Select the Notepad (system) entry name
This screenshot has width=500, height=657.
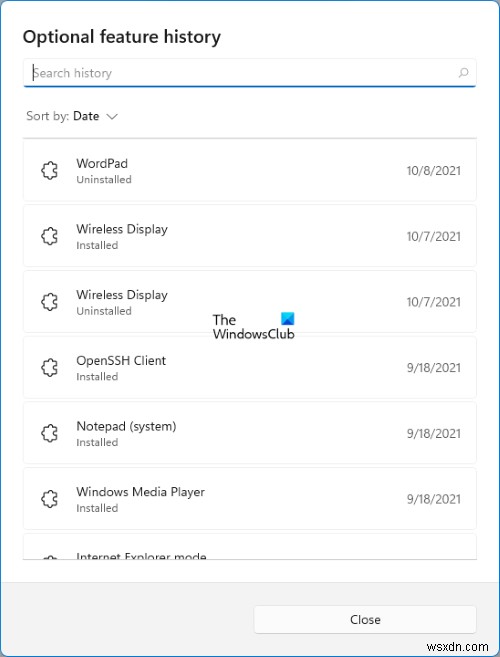point(126,427)
